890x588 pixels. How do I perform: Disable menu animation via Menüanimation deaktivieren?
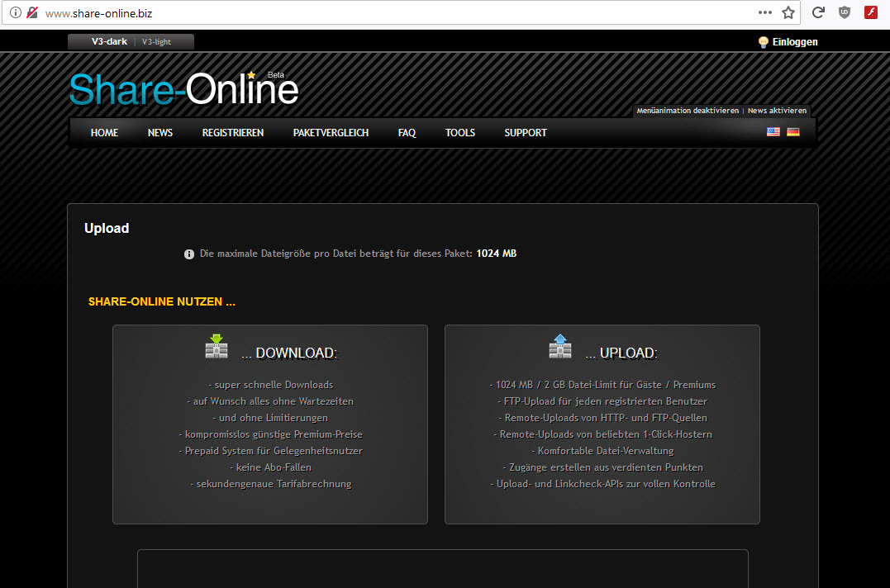tap(688, 111)
